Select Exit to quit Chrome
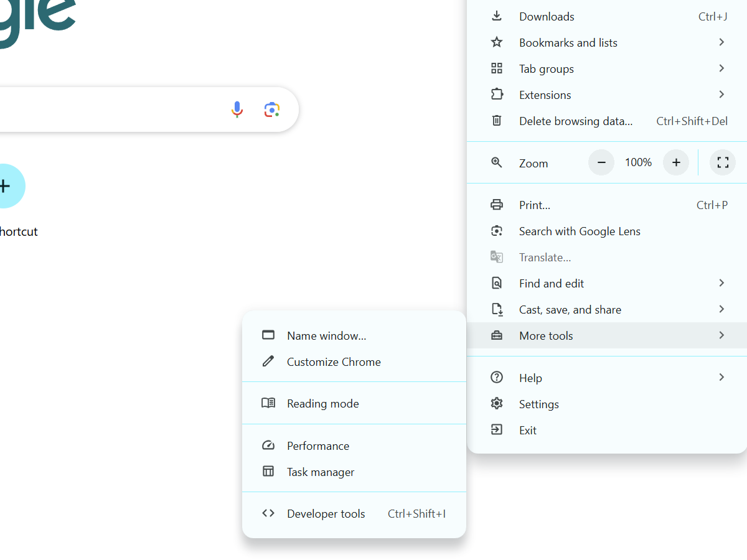The height and width of the screenshot is (560, 747). click(607, 430)
